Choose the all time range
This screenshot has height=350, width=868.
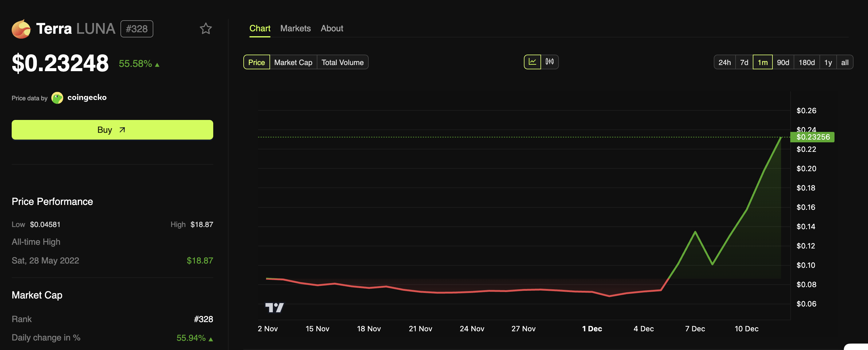[845, 62]
